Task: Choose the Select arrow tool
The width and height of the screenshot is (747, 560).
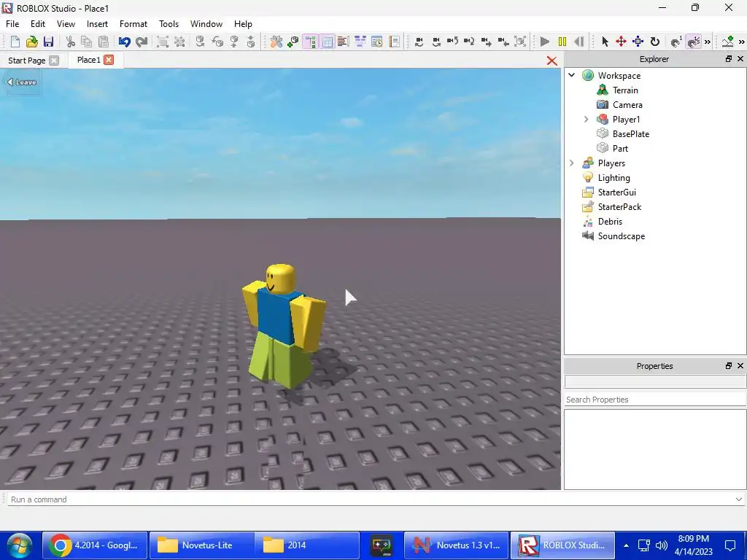Action: tap(605, 42)
